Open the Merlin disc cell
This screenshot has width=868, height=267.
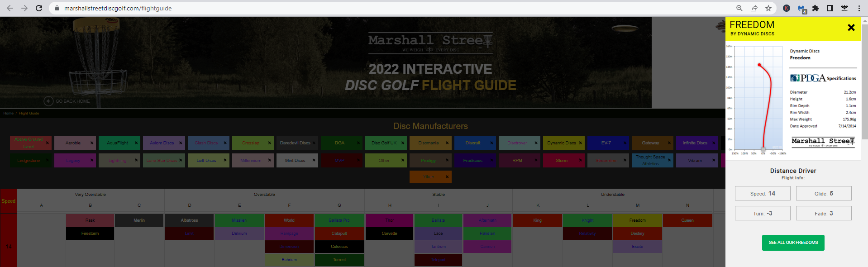coord(139,220)
